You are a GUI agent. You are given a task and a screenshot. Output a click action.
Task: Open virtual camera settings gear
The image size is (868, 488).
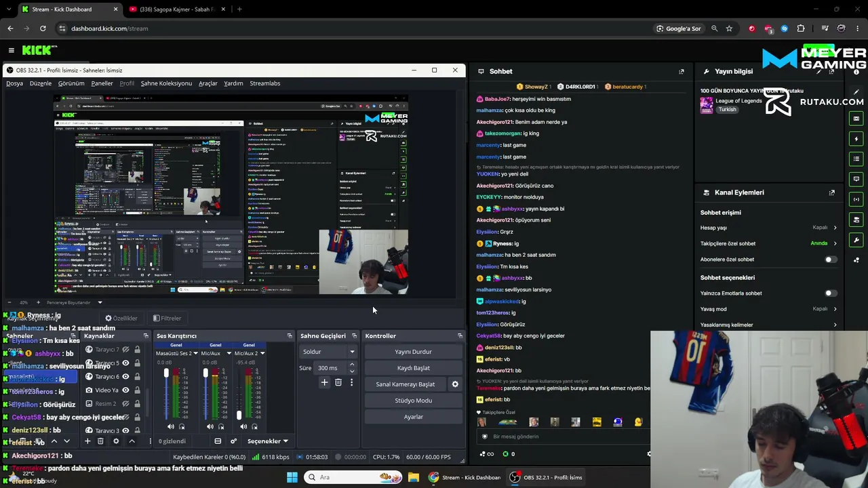(x=455, y=384)
